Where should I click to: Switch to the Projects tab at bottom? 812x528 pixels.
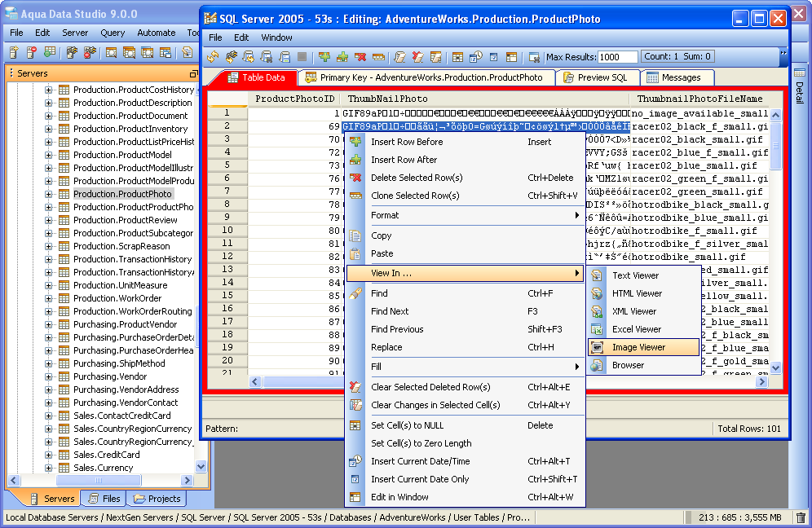(157, 499)
